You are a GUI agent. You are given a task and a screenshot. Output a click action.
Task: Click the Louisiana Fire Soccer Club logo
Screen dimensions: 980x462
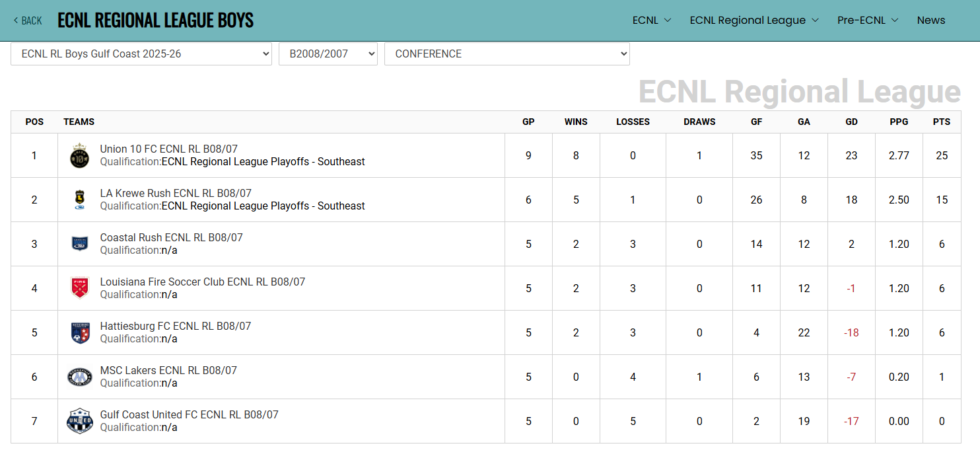click(79, 288)
